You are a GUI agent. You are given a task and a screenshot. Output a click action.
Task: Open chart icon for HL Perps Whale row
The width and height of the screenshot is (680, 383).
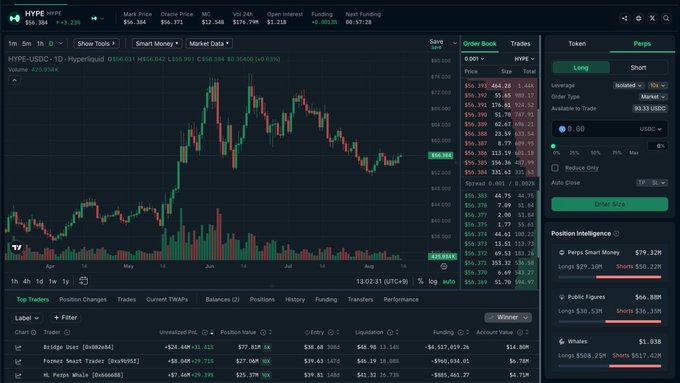pos(18,375)
